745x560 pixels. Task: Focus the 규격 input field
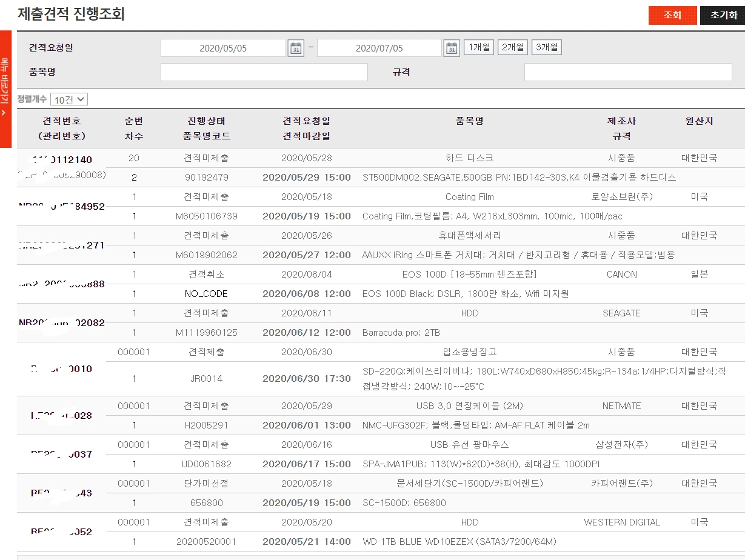click(x=628, y=72)
